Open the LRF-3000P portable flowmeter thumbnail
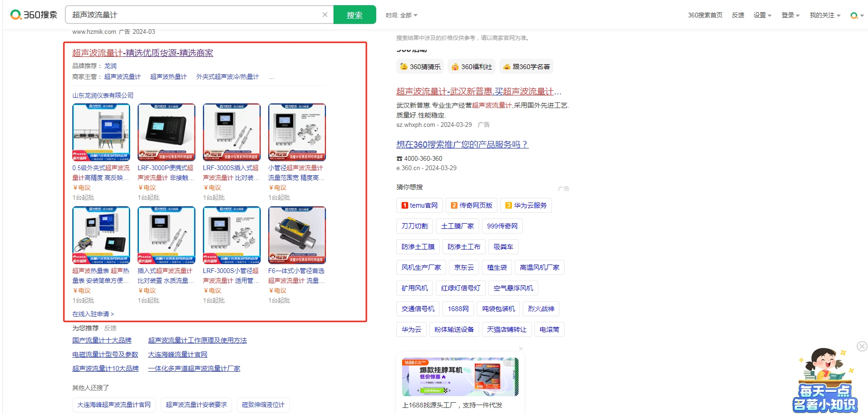The height and width of the screenshot is (414, 868). click(x=166, y=132)
